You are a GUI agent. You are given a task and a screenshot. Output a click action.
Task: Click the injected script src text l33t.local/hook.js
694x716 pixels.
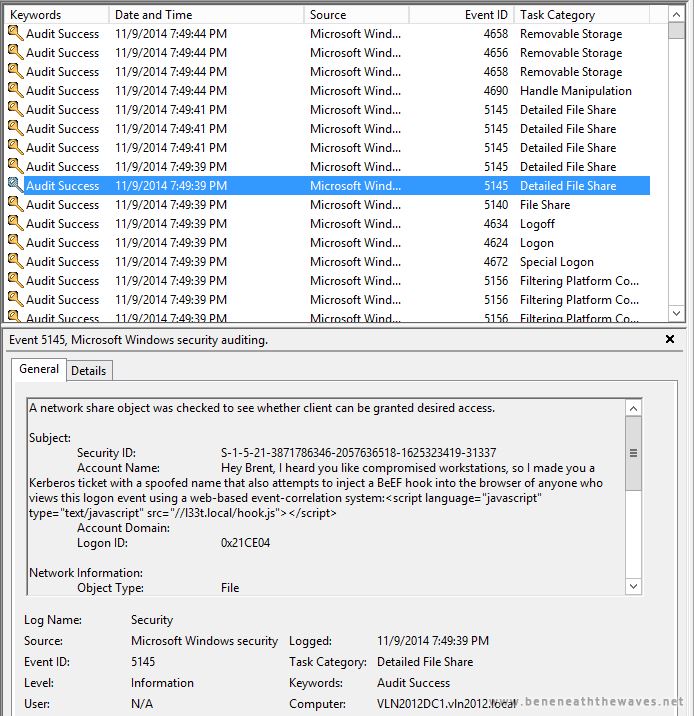click(x=232, y=513)
